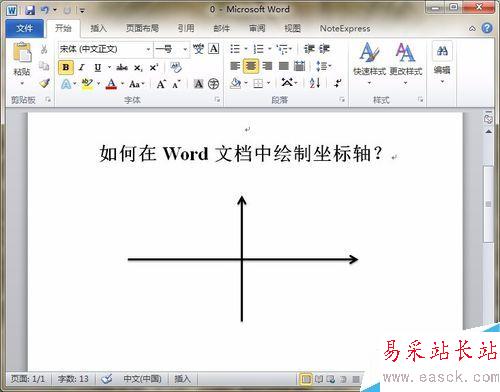Align text left
500x392 pixels.
[235, 66]
